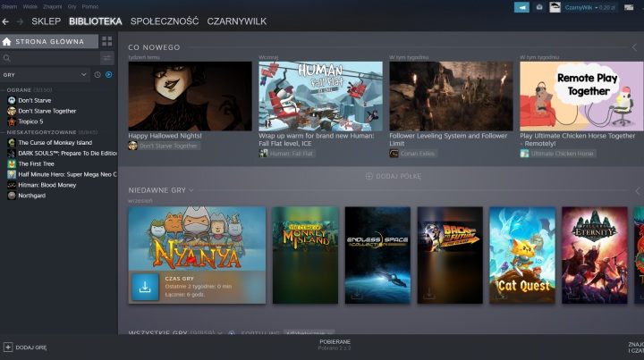Open the CzarnyWilk profile tab
The width and height of the screenshot is (644, 360).
point(236,21)
